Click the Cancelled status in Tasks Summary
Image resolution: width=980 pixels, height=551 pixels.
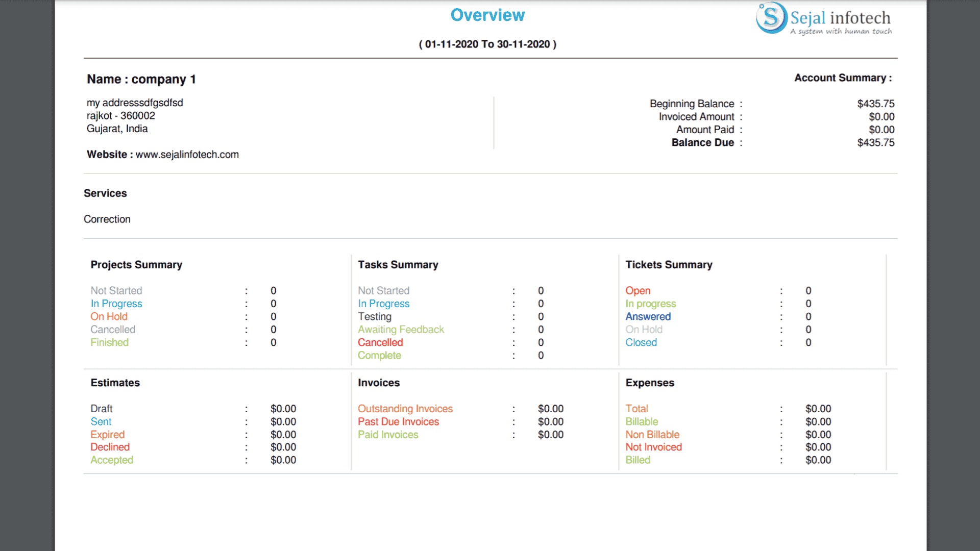click(x=380, y=342)
